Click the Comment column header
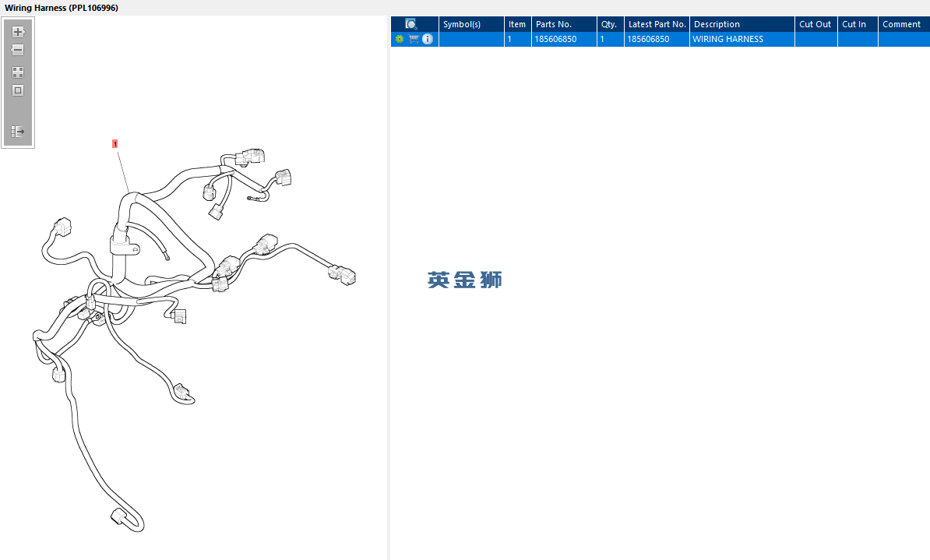This screenshot has height=560, width=930. tap(904, 23)
